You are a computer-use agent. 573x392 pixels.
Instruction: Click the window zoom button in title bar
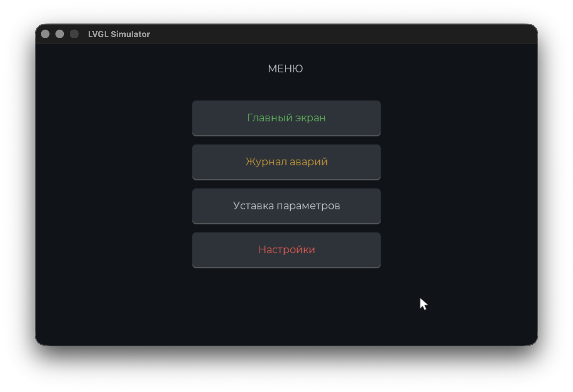[74, 34]
